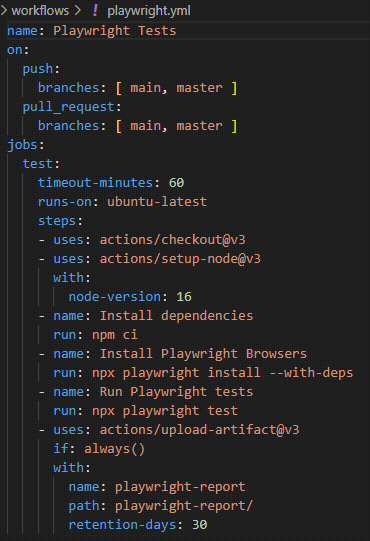This screenshot has height=541, width=370.
Task: Click the YAML file icon beside playwright.yml
Action: [x=95, y=10]
